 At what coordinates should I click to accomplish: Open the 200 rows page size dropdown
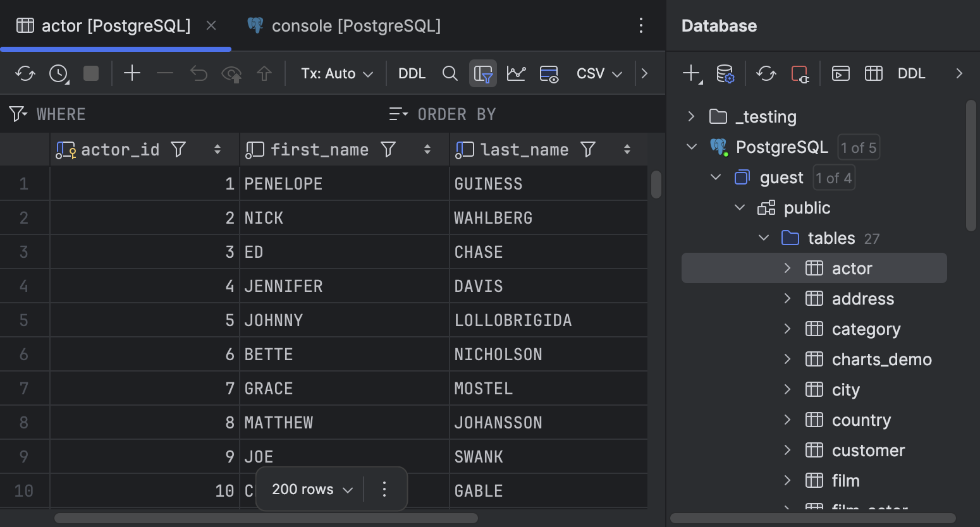309,488
